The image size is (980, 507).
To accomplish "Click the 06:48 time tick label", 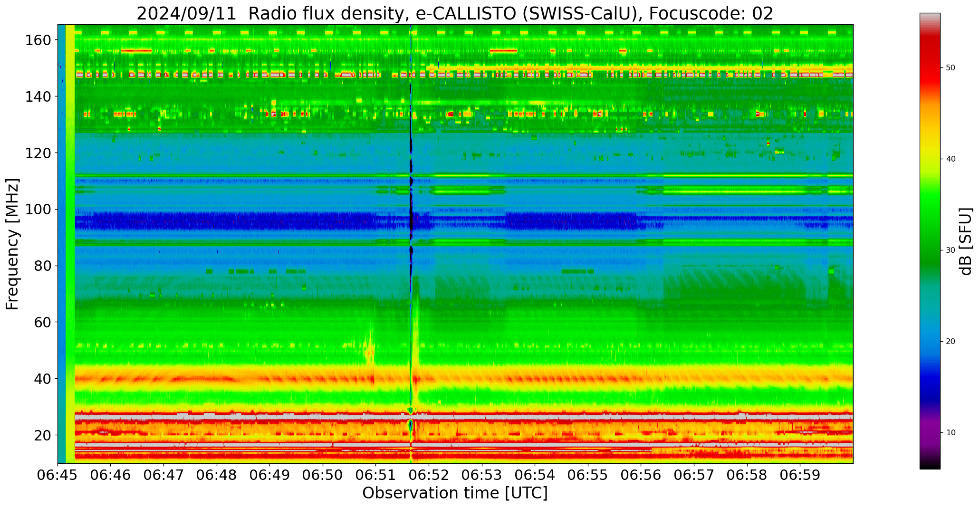I will (x=217, y=475).
